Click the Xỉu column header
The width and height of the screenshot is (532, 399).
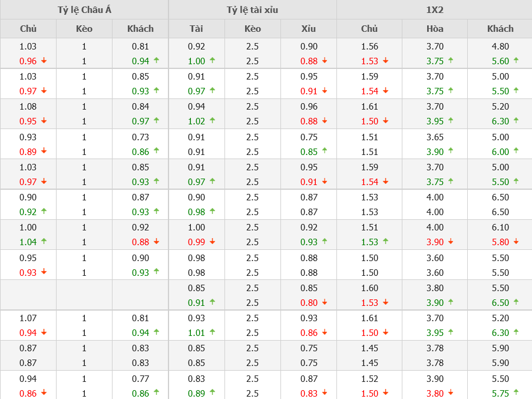pos(309,28)
